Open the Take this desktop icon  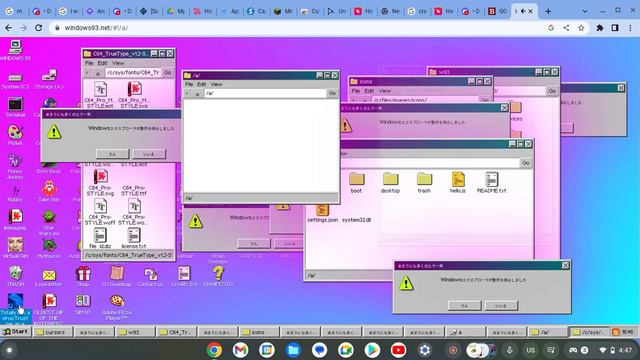(49, 192)
